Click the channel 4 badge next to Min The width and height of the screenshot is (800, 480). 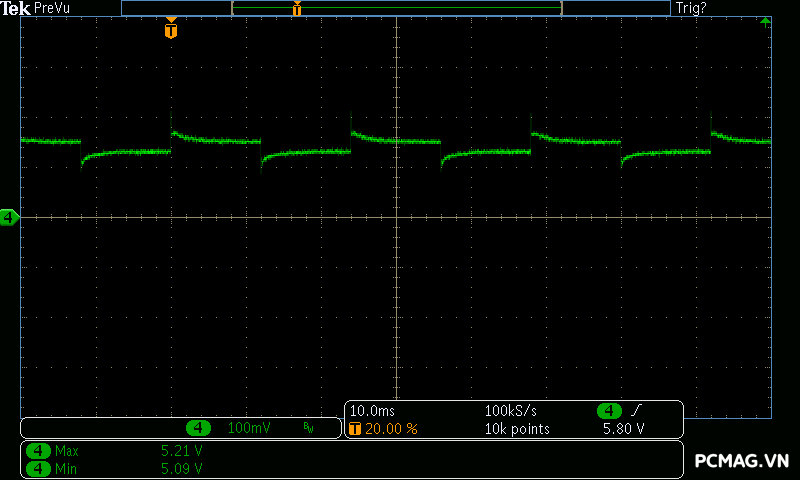39,467
